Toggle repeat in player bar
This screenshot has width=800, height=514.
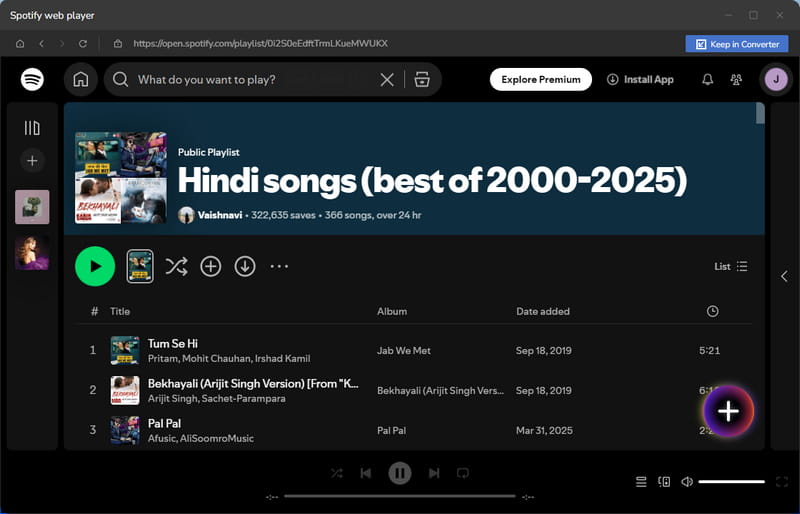click(463, 473)
